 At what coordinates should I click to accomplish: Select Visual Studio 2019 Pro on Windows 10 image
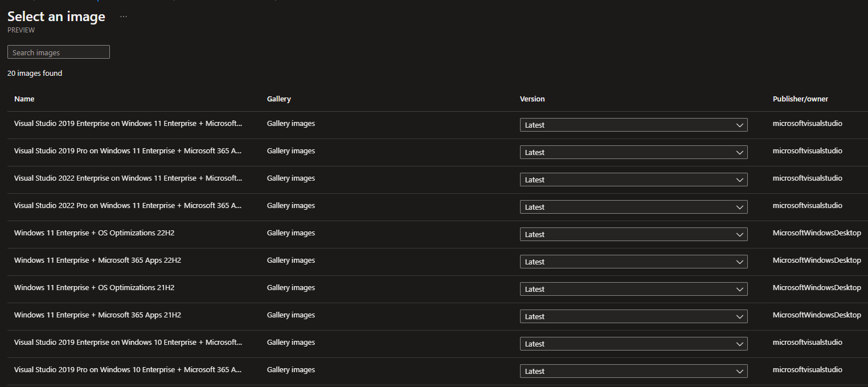pyautogui.click(x=128, y=369)
